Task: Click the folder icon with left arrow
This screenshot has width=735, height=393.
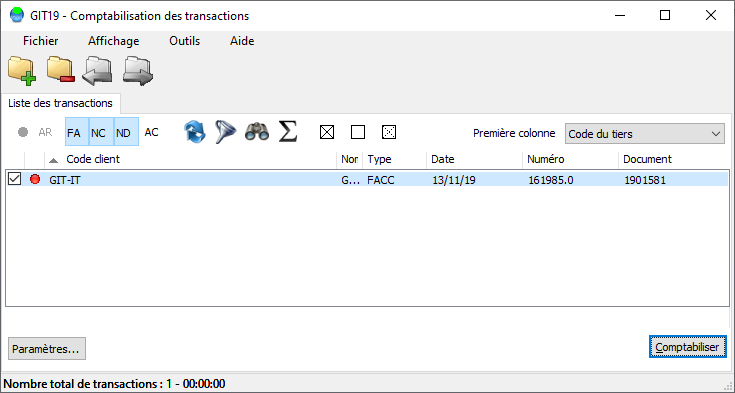Action: pos(97,71)
